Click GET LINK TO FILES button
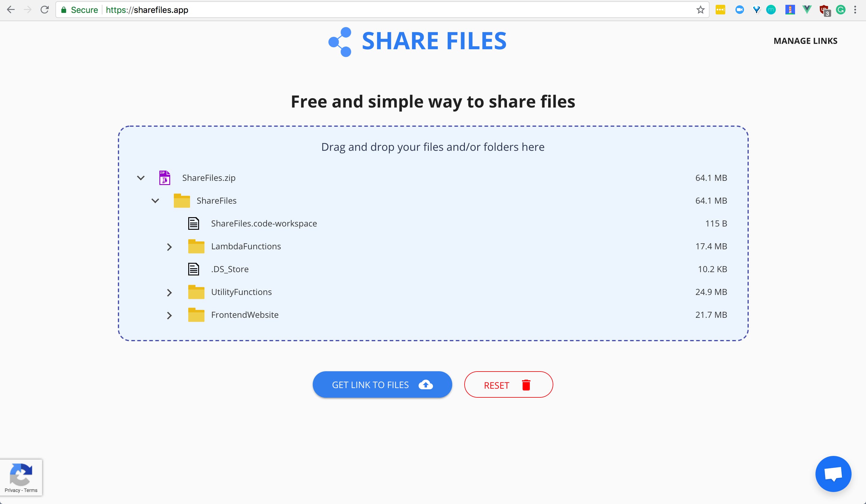 point(382,384)
